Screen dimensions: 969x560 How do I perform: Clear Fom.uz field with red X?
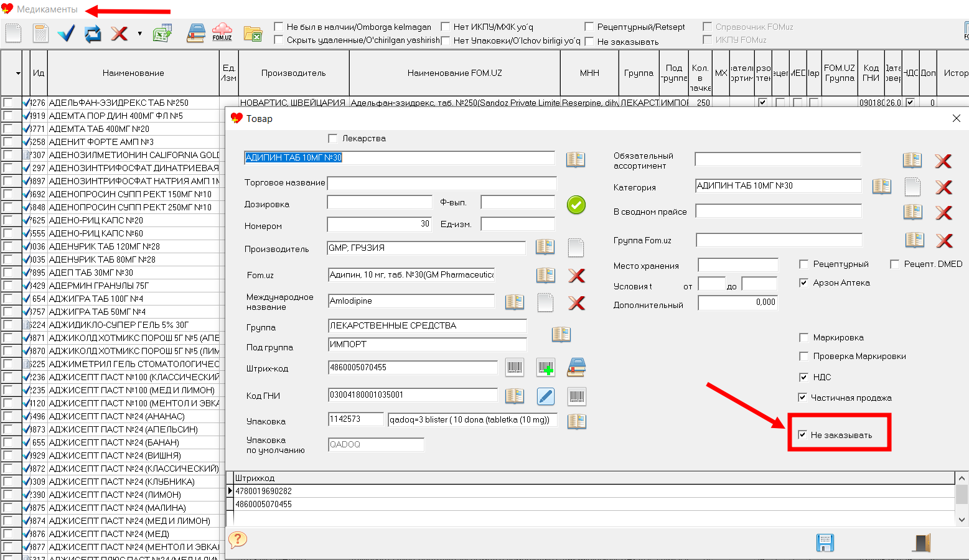click(x=577, y=276)
